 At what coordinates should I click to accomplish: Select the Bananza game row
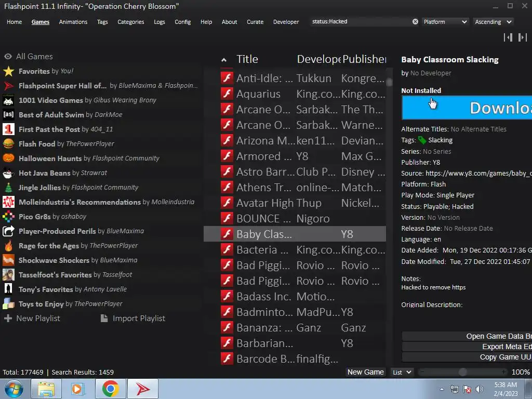295,328
